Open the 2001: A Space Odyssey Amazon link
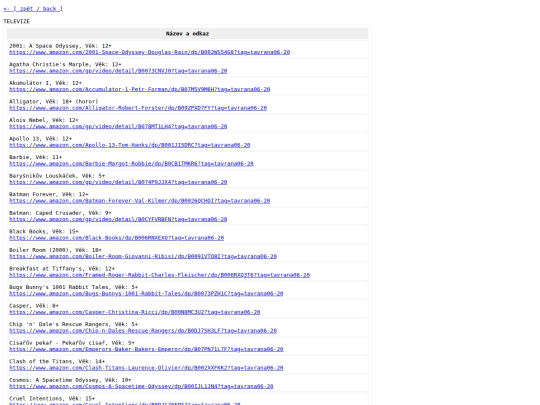Image resolution: width=540 pixels, height=405 pixels. click(x=149, y=52)
